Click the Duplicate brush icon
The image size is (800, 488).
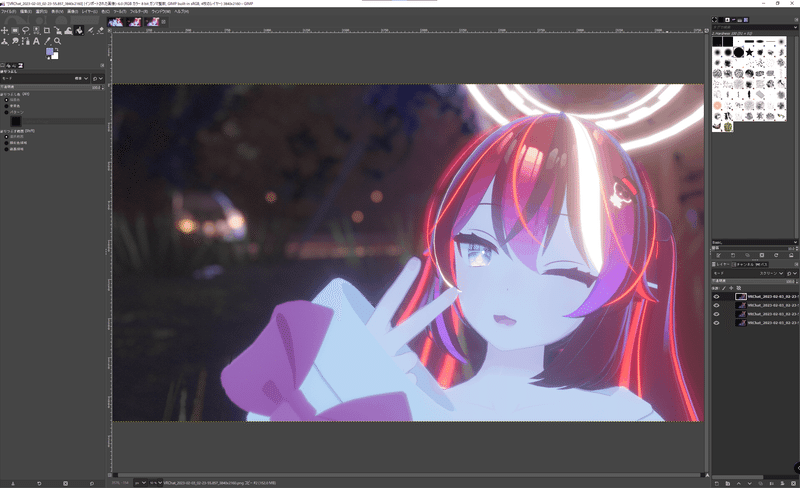tap(747, 255)
